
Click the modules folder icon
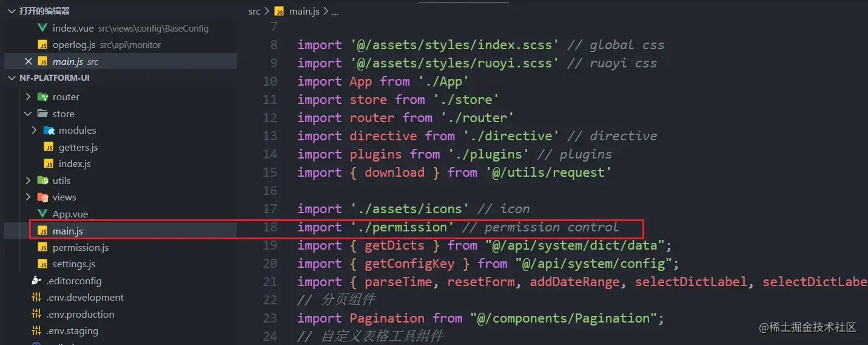click(49, 130)
